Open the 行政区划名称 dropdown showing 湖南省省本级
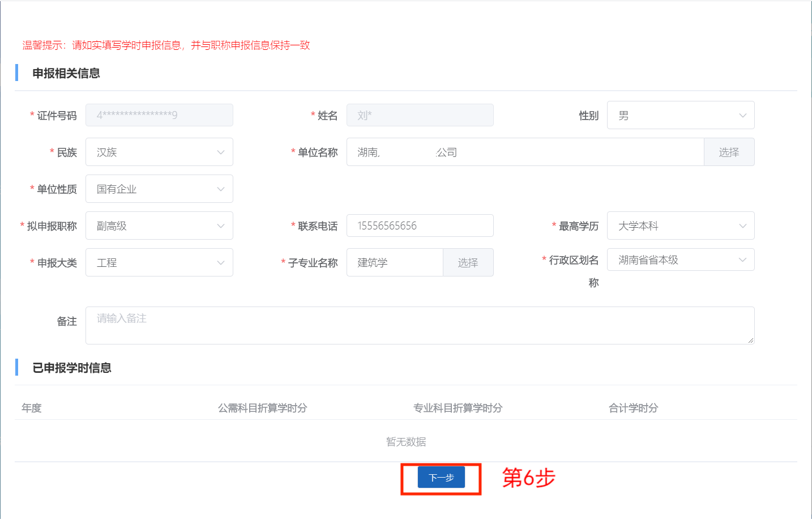The height and width of the screenshot is (519, 812). (680, 260)
